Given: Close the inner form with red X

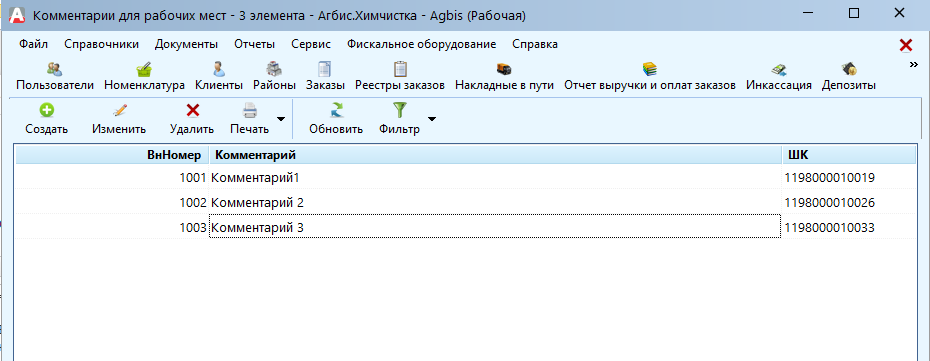Looking at the screenshot, I should 906,45.
